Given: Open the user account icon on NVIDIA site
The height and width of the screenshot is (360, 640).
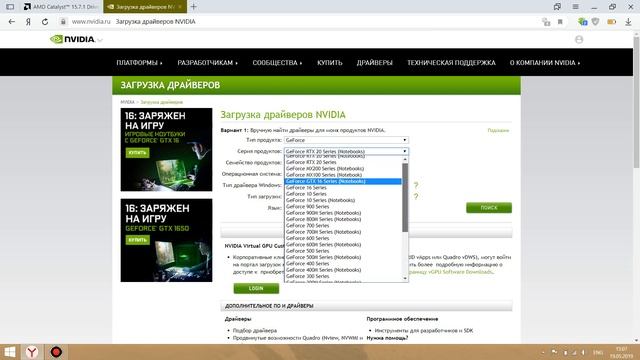Looking at the screenshot, I should [x=579, y=39].
